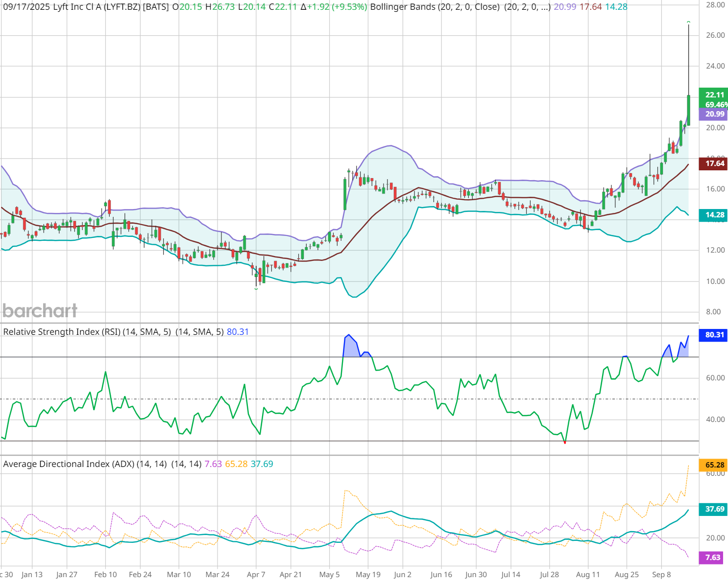Image resolution: width=728 pixels, height=583 pixels.
Task: Open the Bollinger Bands (20, 2, 0, Close) label
Action: [x=435, y=7]
